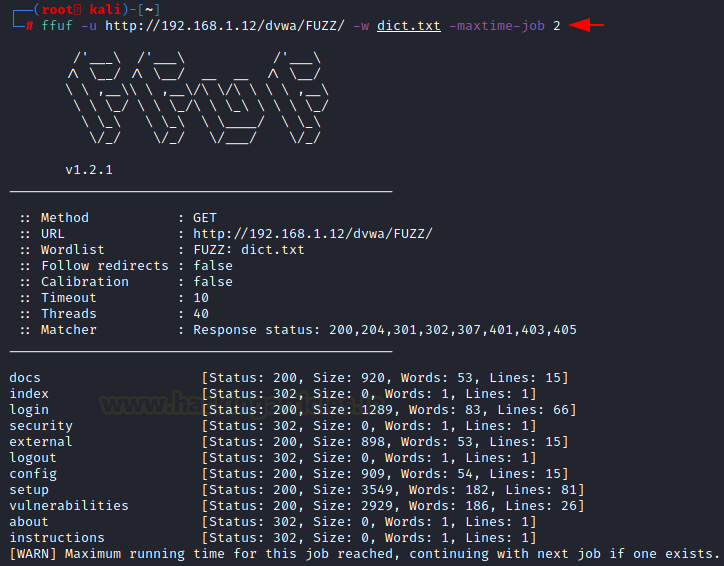The image size is (724, 566).
Task: Click the vulnerabilities result entry
Action: [69, 506]
